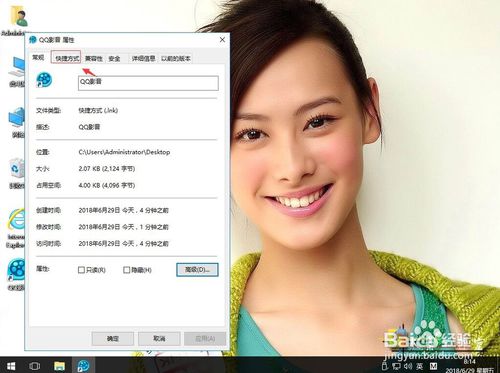Switch to the 以前的版本 tab
The width and height of the screenshot is (500, 373).
point(176,58)
